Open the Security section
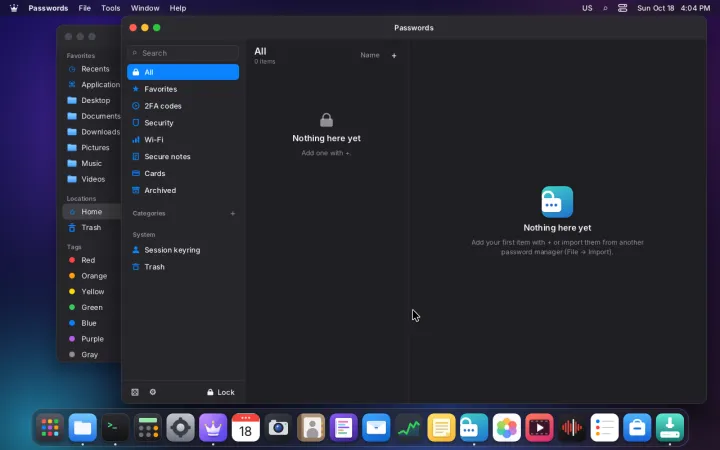 click(183, 123)
